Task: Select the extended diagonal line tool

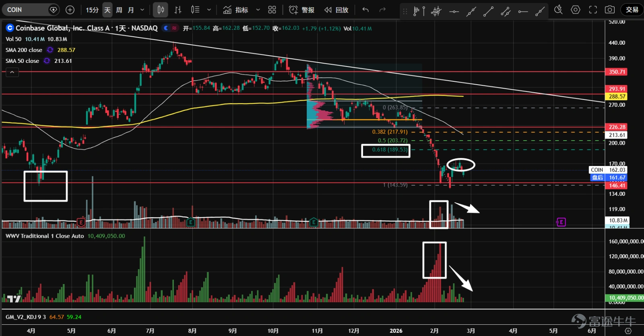Action: coord(471,12)
